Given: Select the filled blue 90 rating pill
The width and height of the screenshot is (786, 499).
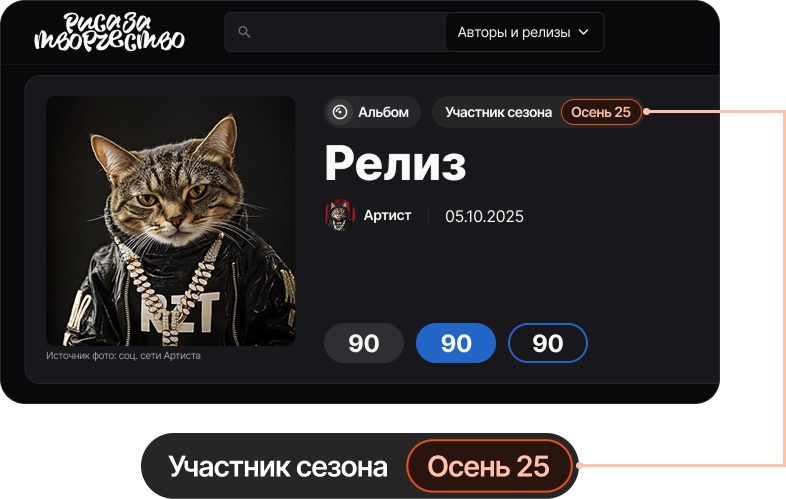Looking at the screenshot, I should [x=456, y=343].
